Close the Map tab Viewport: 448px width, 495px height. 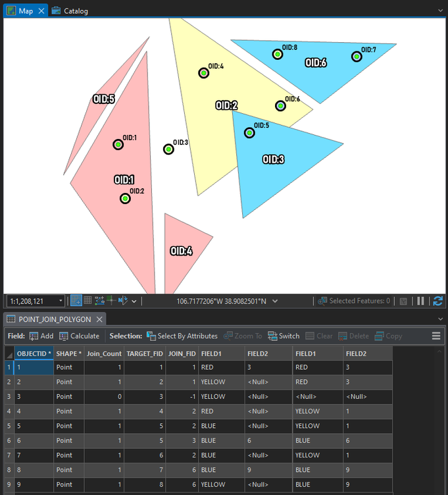coord(41,11)
